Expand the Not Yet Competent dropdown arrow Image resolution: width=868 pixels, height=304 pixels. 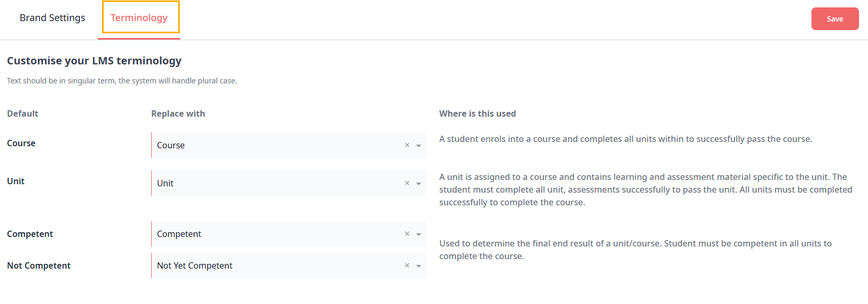(x=419, y=266)
